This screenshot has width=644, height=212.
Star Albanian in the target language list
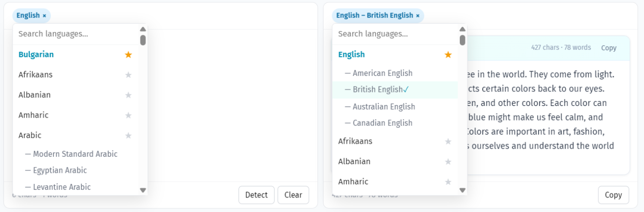point(448,162)
